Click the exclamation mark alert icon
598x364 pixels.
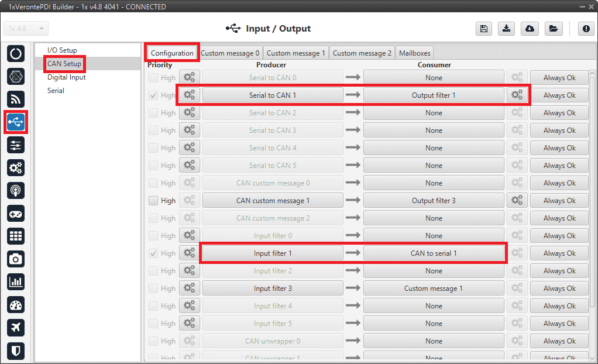click(x=586, y=29)
